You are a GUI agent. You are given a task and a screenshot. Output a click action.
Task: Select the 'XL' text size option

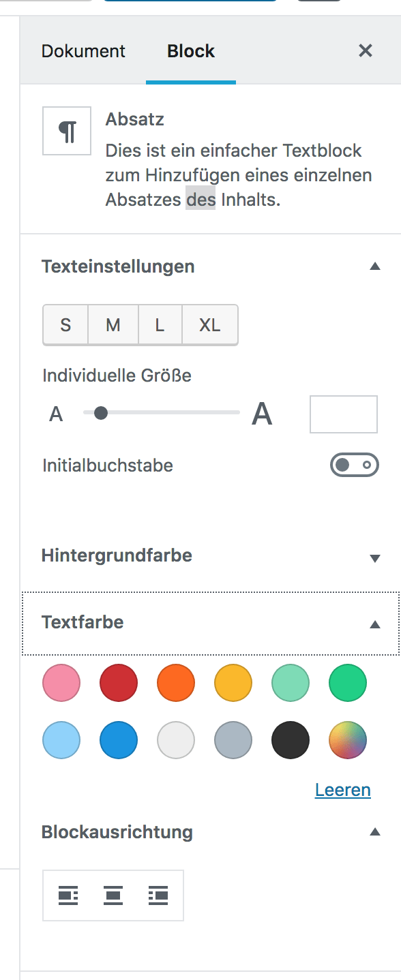(209, 324)
